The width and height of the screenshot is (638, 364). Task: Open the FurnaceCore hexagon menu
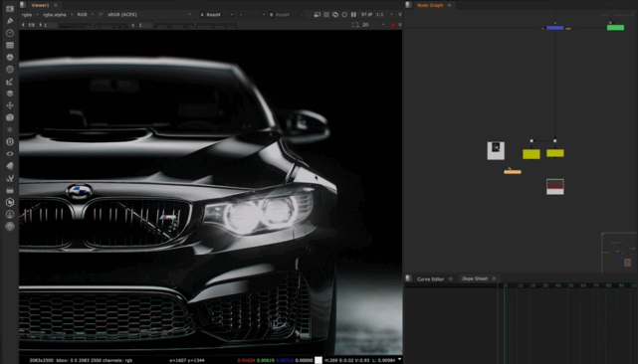tap(10, 202)
